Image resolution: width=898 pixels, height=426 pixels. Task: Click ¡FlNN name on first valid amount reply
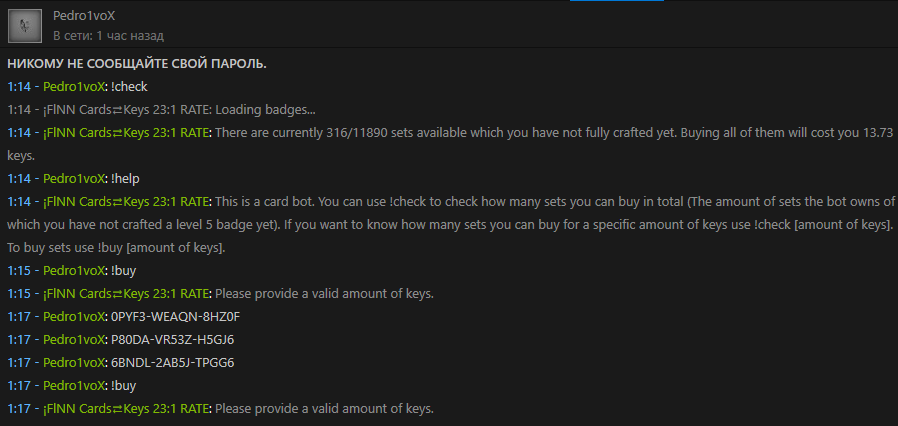coord(127,294)
